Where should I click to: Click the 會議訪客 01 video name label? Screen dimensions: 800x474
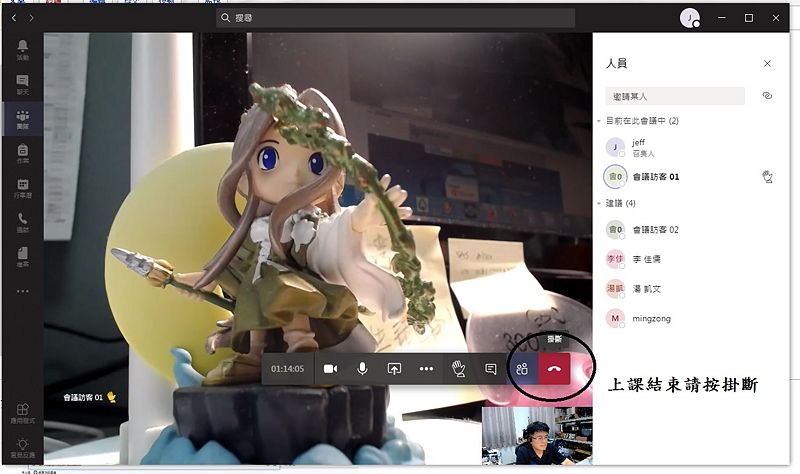point(83,397)
